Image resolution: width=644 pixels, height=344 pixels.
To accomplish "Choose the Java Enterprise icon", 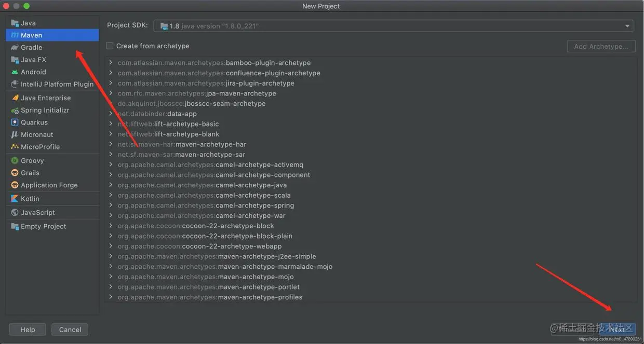I will point(15,98).
